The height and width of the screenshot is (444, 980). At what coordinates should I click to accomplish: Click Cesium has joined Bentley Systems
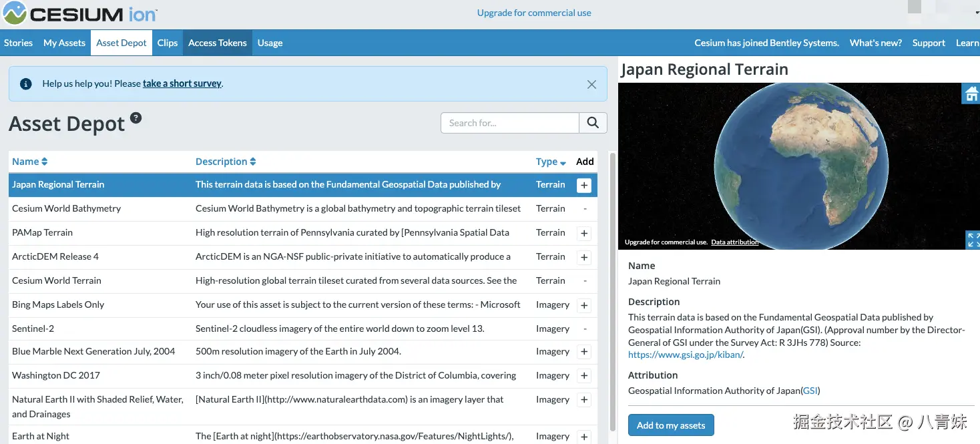[766, 43]
